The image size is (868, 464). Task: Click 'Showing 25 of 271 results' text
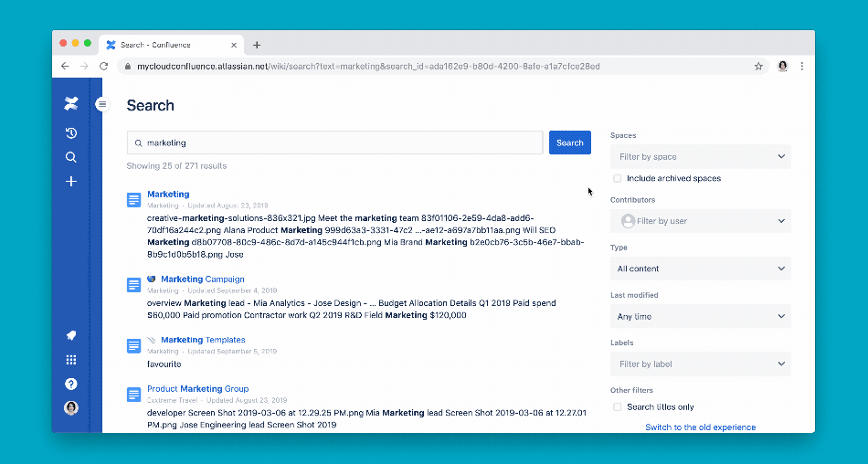pyautogui.click(x=176, y=165)
